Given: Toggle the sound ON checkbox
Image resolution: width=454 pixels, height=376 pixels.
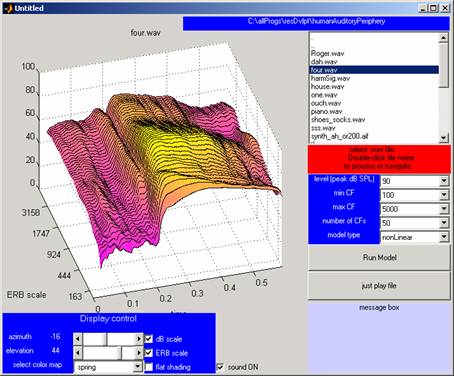Looking at the screenshot, I should [220, 367].
